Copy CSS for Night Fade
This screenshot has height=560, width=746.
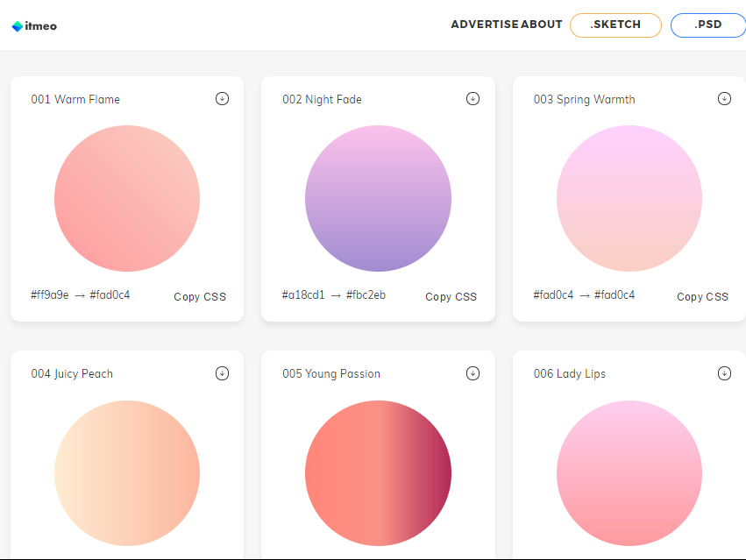(x=451, y=297)
